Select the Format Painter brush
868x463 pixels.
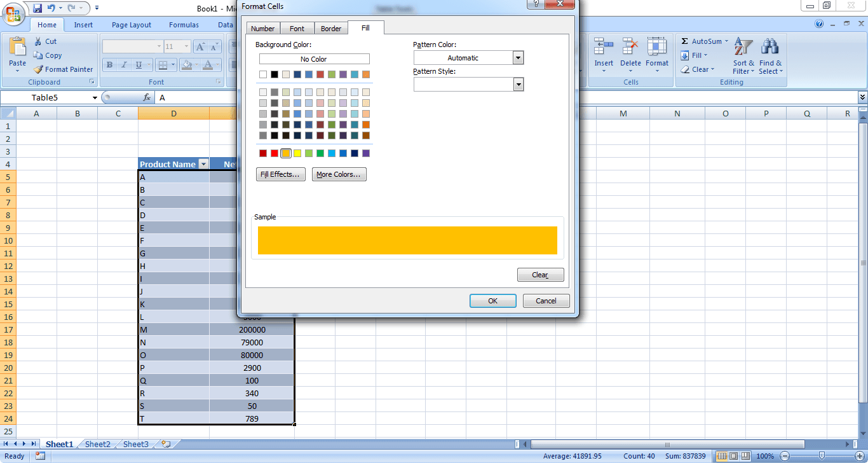[x=37, y=69]
